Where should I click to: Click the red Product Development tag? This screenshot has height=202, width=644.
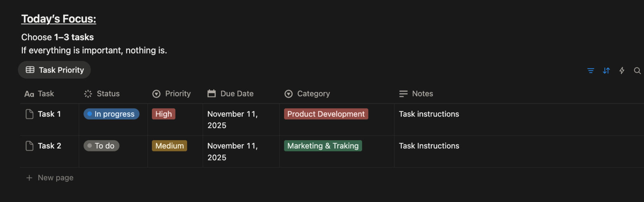click(326, 114)
